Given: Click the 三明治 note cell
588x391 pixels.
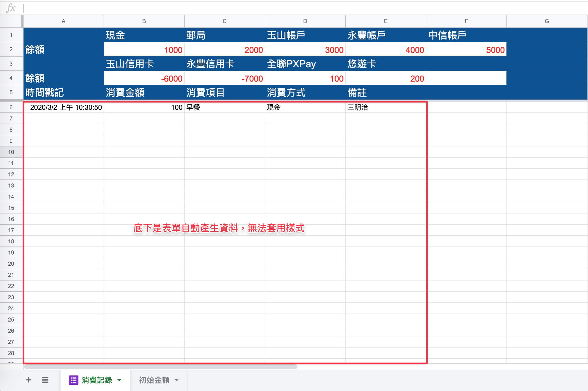Looking at the screenshot, I should [x=385, y=107].
